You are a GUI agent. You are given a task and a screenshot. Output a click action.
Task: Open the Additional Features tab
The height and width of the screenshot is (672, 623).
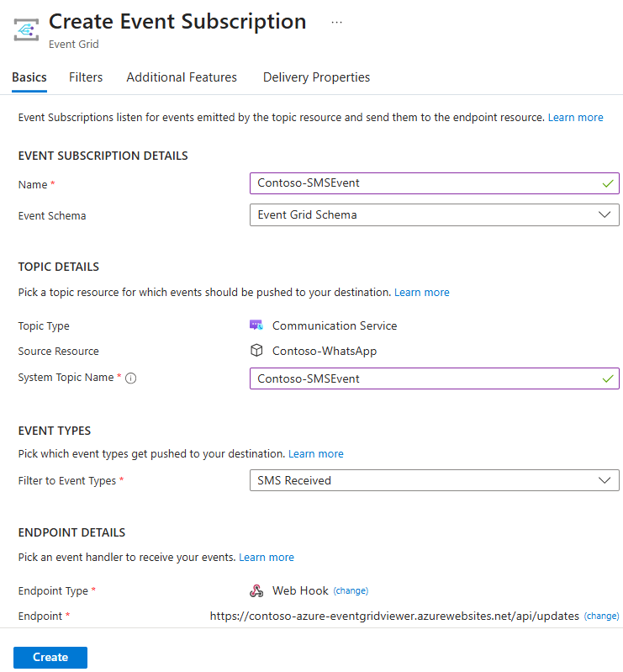point(182,77)
